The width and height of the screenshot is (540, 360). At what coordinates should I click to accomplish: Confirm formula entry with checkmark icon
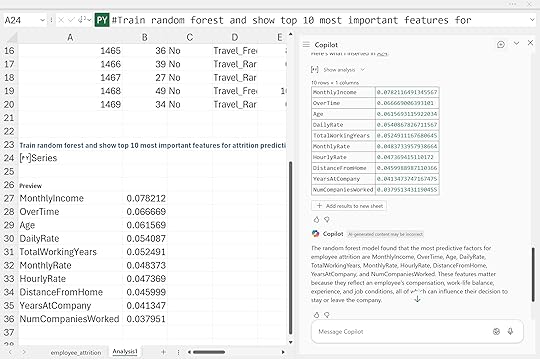coord(71,20)
